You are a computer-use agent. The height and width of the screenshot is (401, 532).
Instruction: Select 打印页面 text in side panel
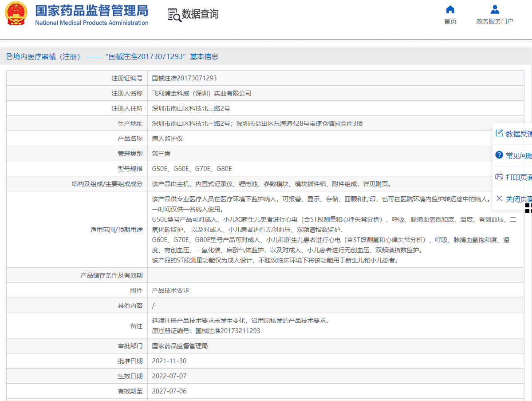(518, 177)
